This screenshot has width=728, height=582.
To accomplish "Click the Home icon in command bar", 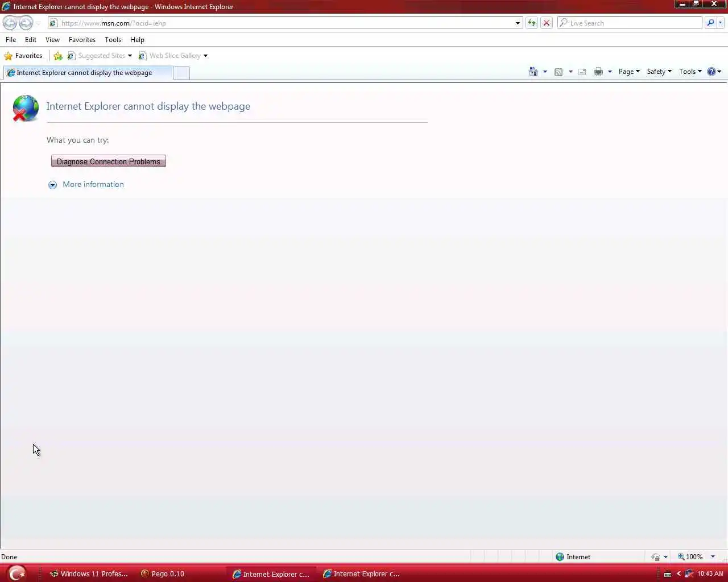I will tap(533, 72).
